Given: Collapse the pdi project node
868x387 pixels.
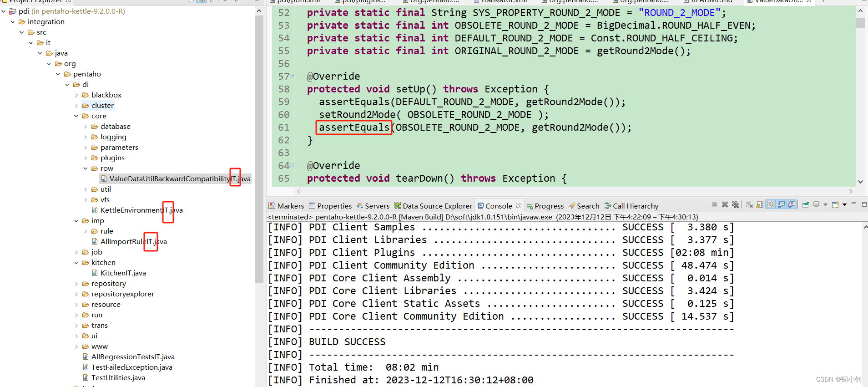Looking at the screenshot, I should pyautogui.click(x=4, y=11).
